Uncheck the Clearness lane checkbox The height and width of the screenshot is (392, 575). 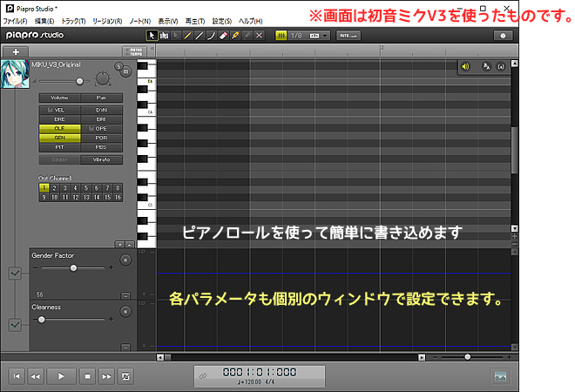coord(15,325)
